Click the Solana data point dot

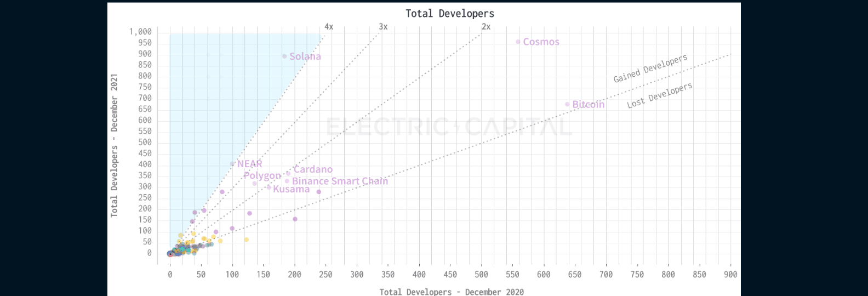[x=284, y=56]
